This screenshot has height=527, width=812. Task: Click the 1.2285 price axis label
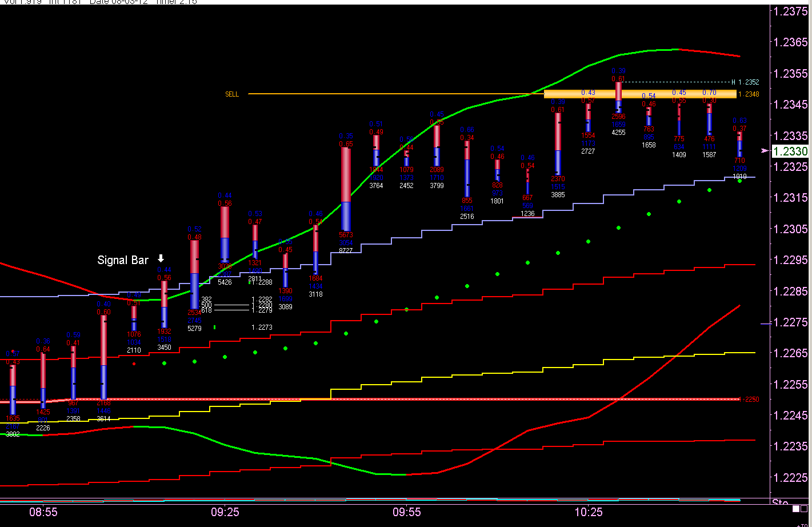(790, 291)
